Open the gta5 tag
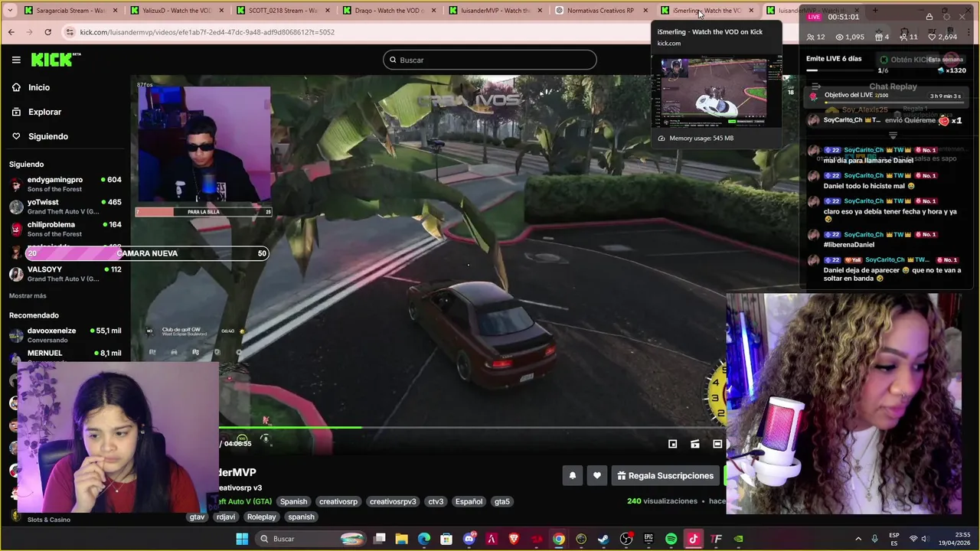This screenshot has height=551, width=980. click(502, 501)
